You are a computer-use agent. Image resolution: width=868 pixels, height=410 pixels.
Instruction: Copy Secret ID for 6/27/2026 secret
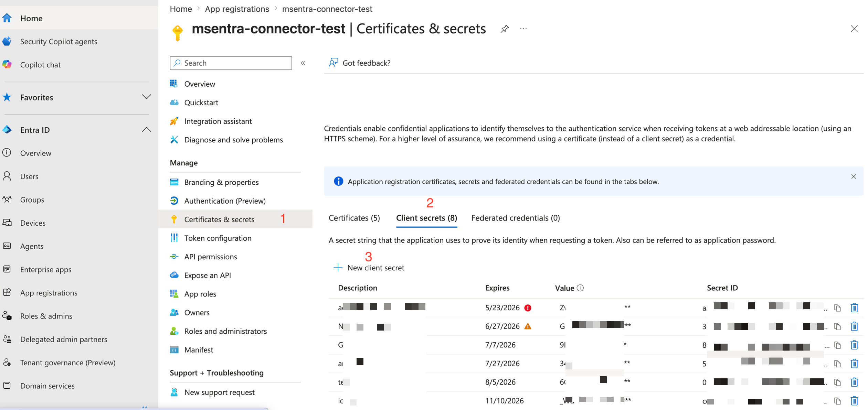(837, 326)
